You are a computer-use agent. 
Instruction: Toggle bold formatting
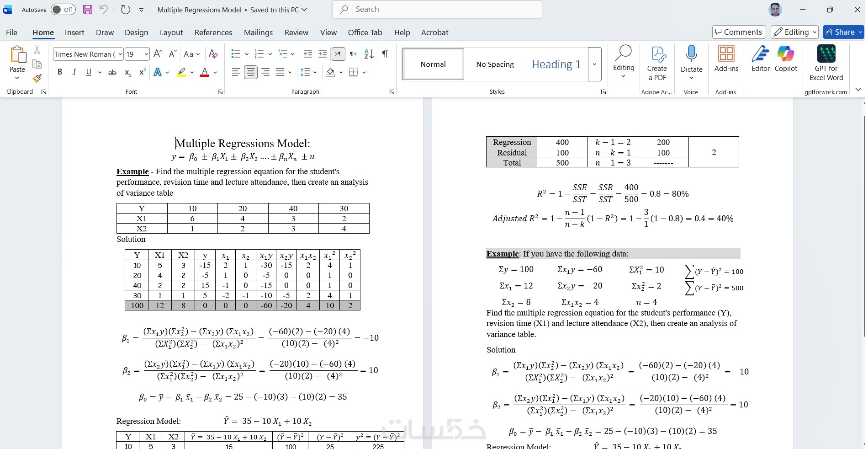[60, 72]
